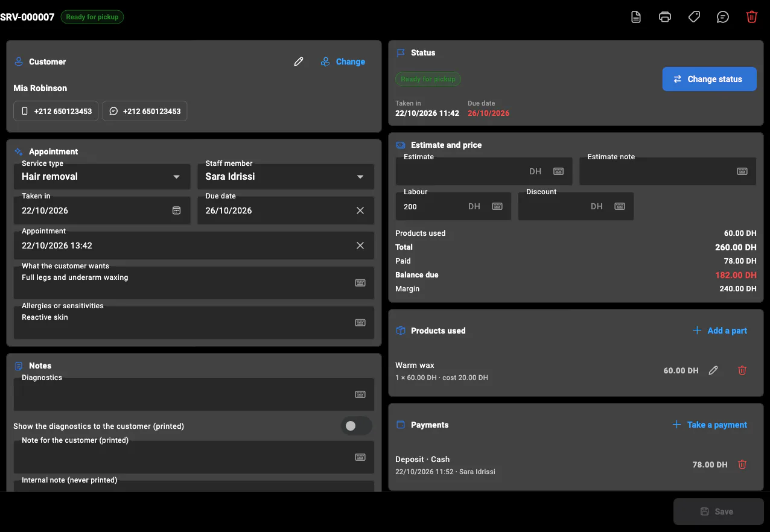770x532 pixels.
Task: Remove the Deposit Cash payment
Action: click(742, 464)
